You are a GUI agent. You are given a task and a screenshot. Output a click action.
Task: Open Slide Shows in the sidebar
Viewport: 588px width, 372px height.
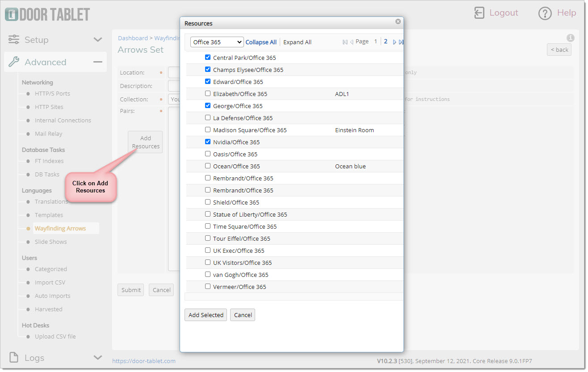pos(51,242)
